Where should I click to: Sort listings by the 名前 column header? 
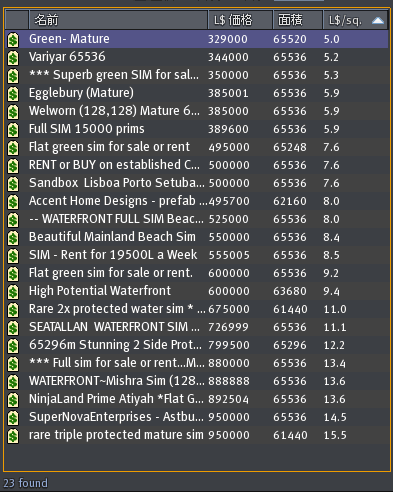tap(118, 20)
